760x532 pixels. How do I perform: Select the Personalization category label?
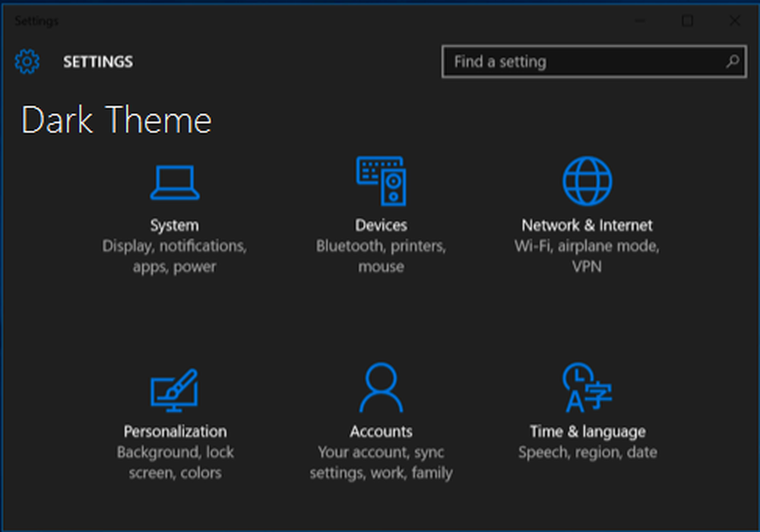point(175,431)
